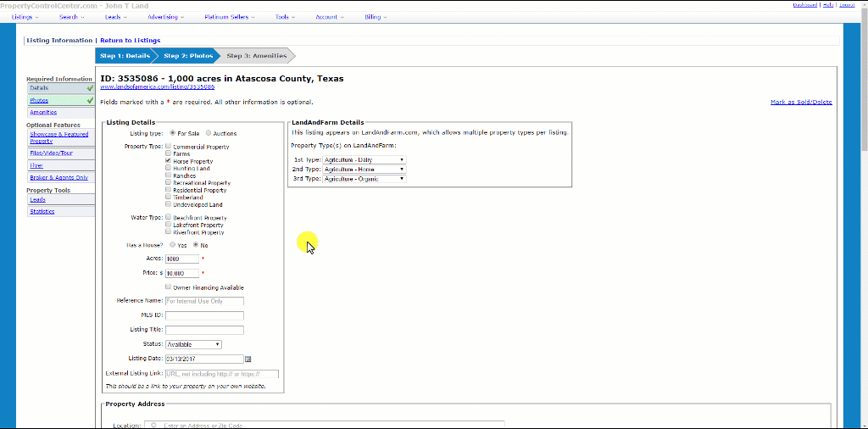Check Recreational Property type

(169, 182)
